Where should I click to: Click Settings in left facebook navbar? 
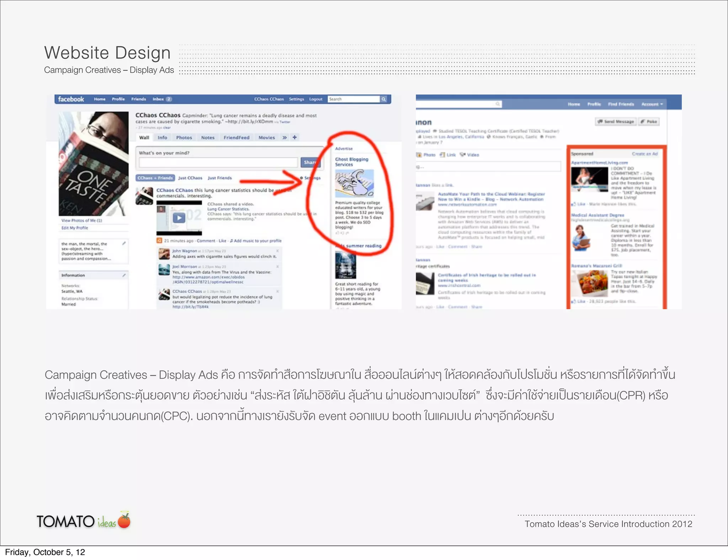coord(296,99)
